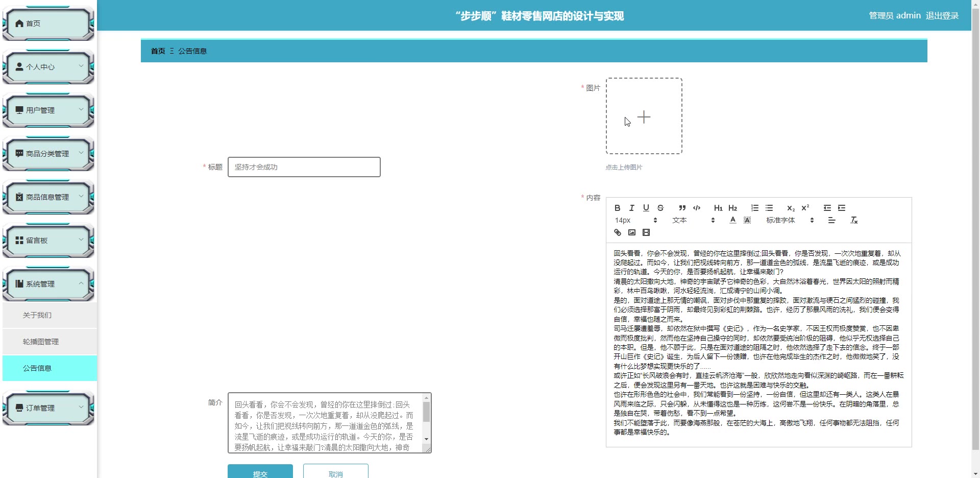Screen dimensions: 980x478
Task: Expand the 订单管理 sidebar menu
Action: (48, 408)
